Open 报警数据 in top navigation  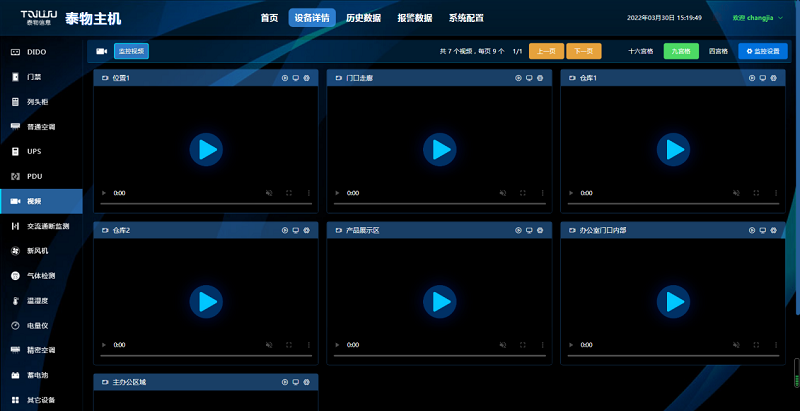pos(415,18)
